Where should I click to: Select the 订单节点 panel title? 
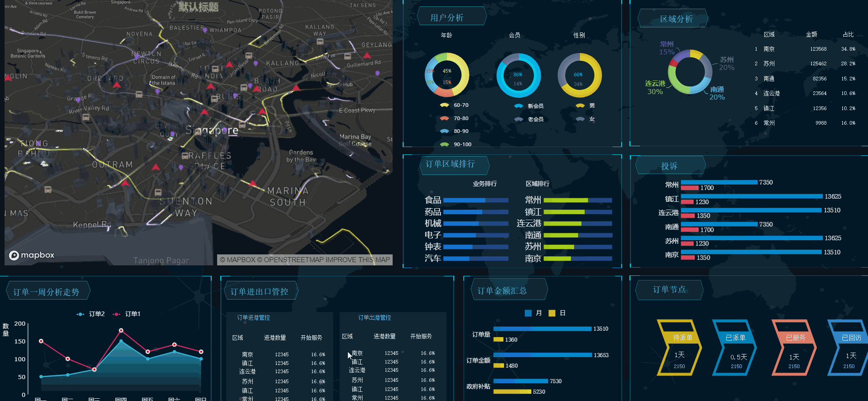[x=669, y=290]
